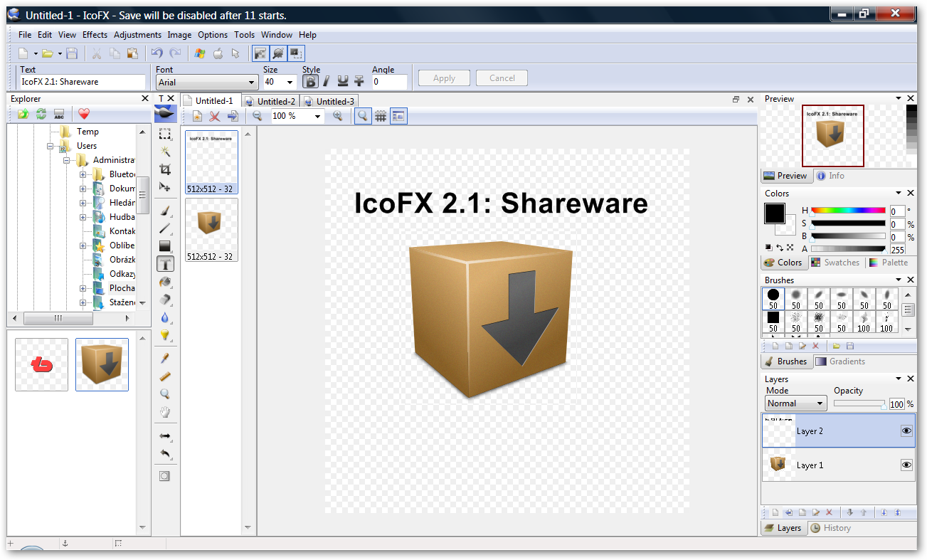The image size is (927, 560).
Task: Collapse the Users folder node
Action: click(51, 146)
